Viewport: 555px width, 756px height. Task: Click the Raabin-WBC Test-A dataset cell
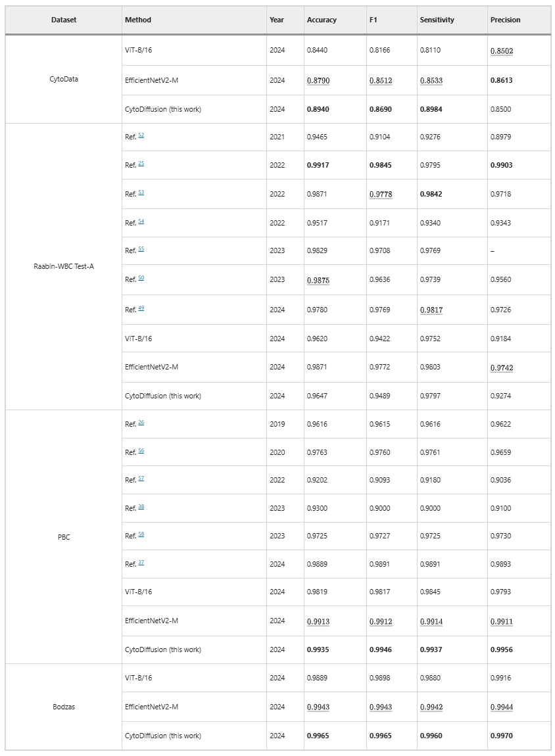[x=64, y=266]
